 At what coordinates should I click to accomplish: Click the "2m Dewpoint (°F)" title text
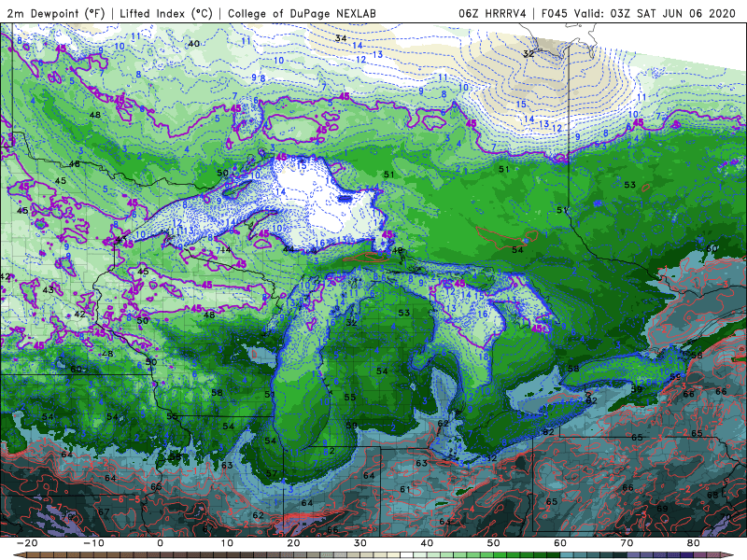coord(56,14)
